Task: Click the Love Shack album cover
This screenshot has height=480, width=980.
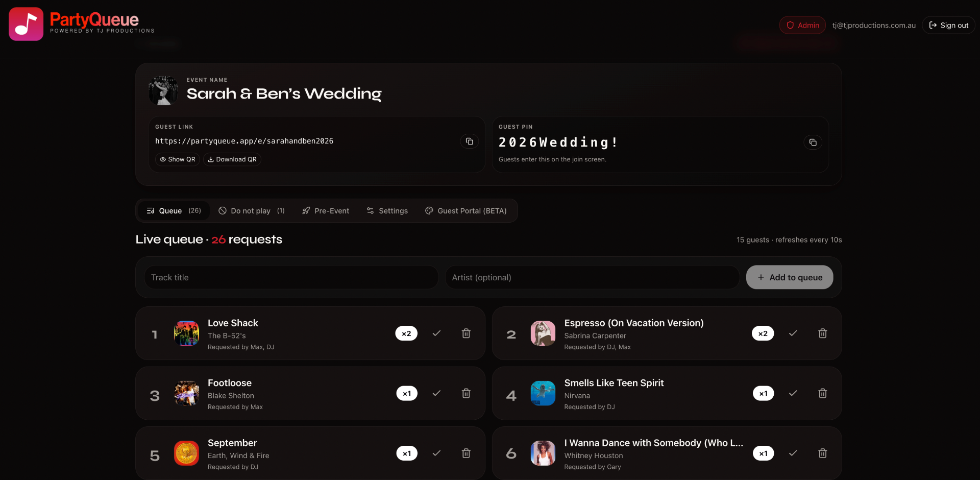Action: tap(186, 333)
